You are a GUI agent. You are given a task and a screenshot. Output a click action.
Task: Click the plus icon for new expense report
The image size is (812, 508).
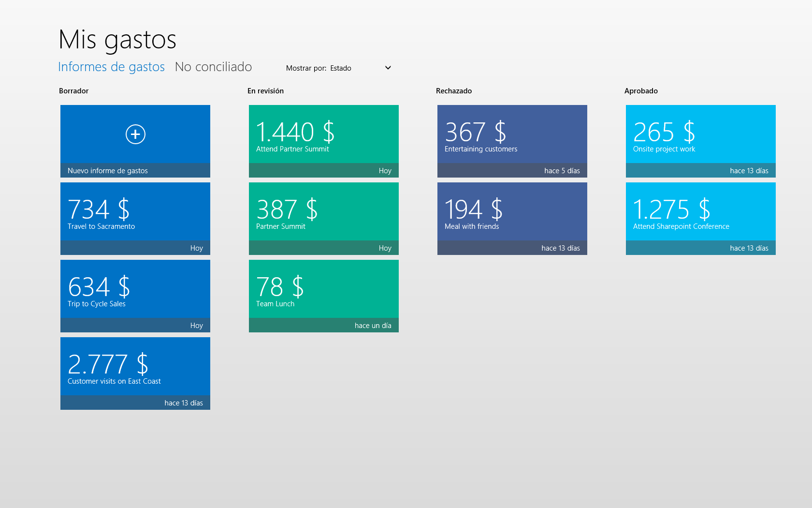pos(135,134)
